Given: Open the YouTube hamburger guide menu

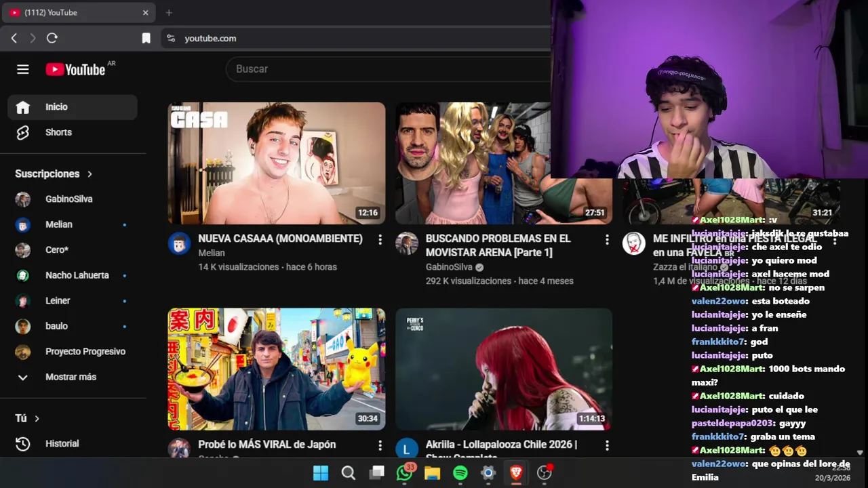Looking at the screenshot, I should point(23,69).
